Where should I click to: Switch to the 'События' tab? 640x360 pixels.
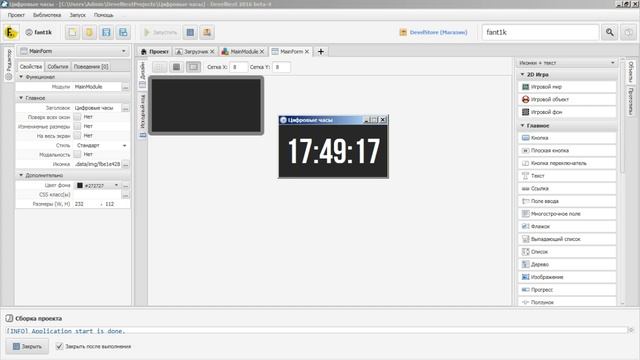coord(58,67)
